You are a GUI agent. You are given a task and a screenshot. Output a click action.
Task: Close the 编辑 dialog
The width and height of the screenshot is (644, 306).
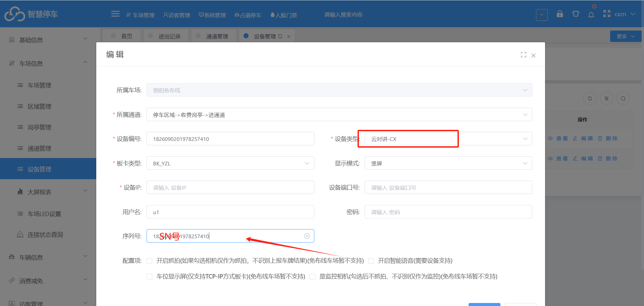[533, 55]
